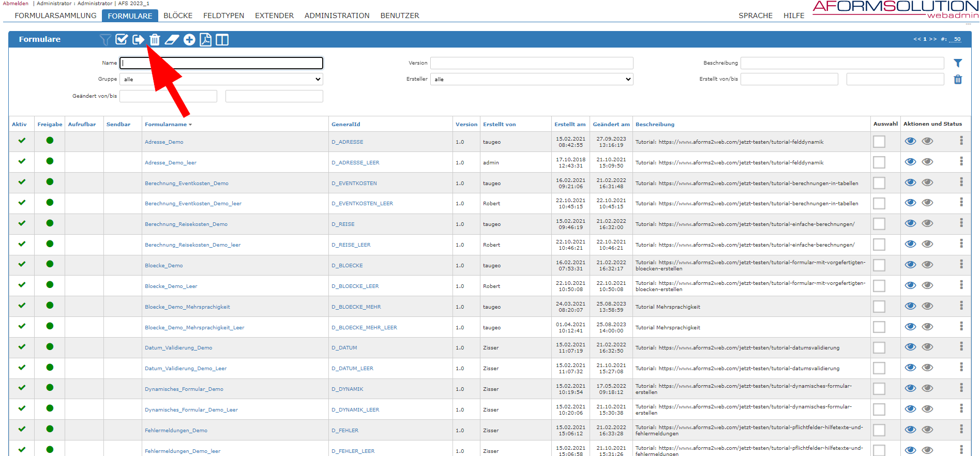Click the trash delete icon in Formulare toolbar
Screen dimensions: 980x456
[x=155, y=40]
